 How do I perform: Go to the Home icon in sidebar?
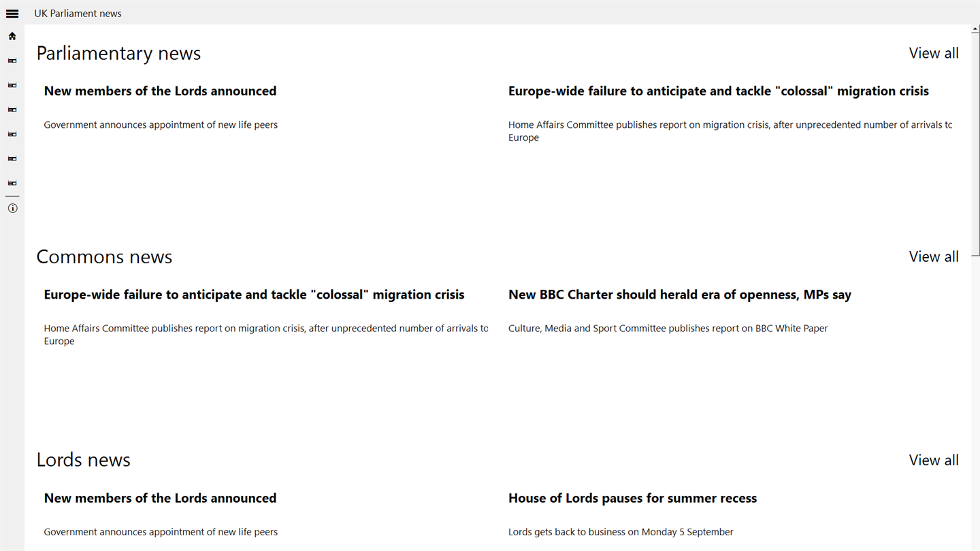click(x=12, y=36)
